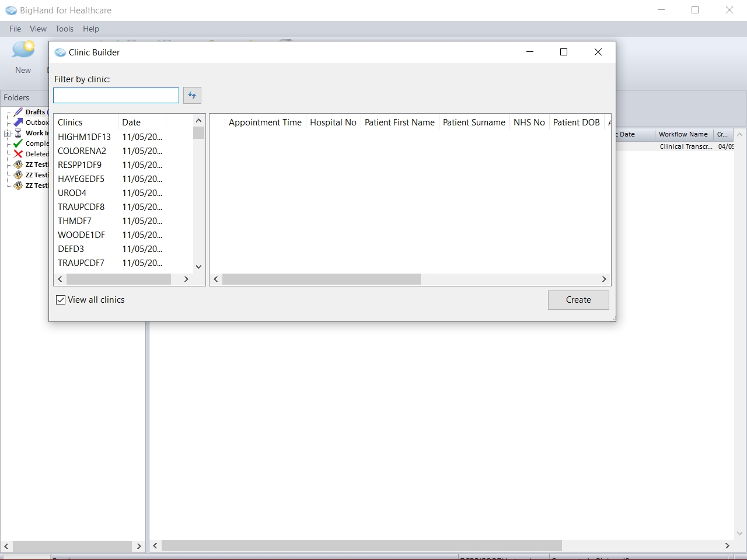The image size is (747, 560).
Task: Click the BigHand app icon in title bar
Action: (x=11, y=10)
